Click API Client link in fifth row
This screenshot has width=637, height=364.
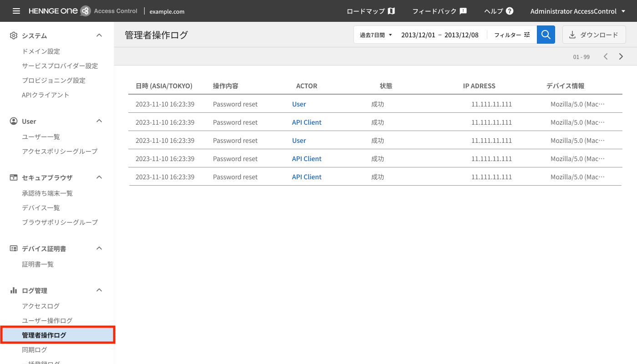(307, 177)
